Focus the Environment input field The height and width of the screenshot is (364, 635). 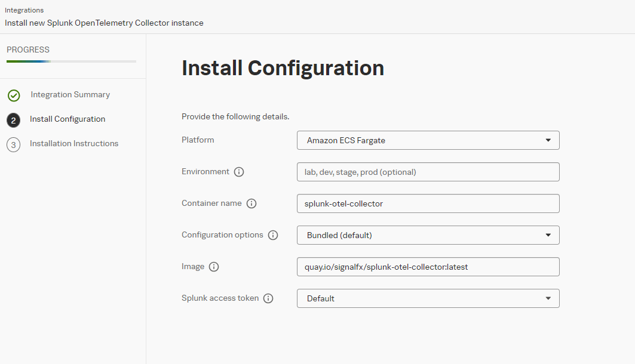[x=428, y=172]
